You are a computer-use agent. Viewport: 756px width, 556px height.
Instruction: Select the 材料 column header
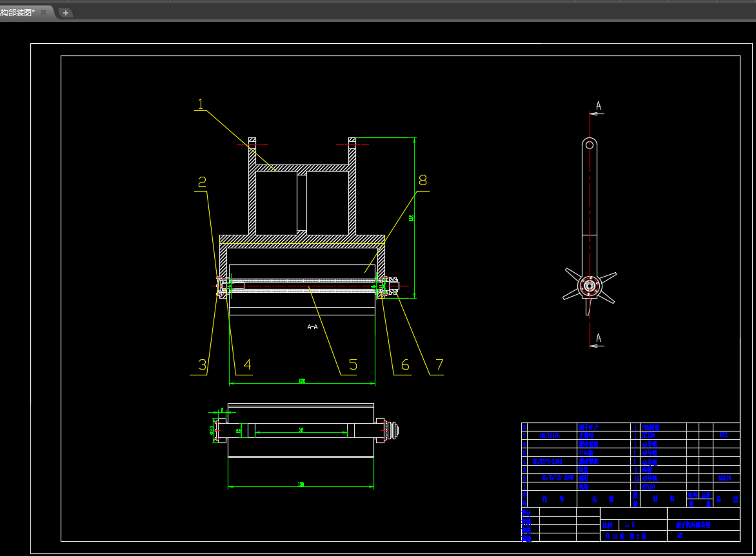663,499
